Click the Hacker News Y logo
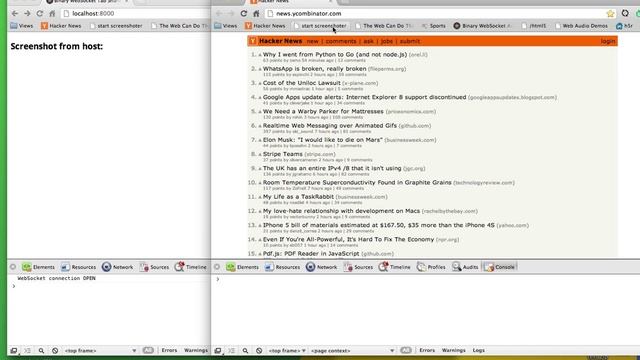This screenshot has height=360, width=640. (x=253, y=41)
